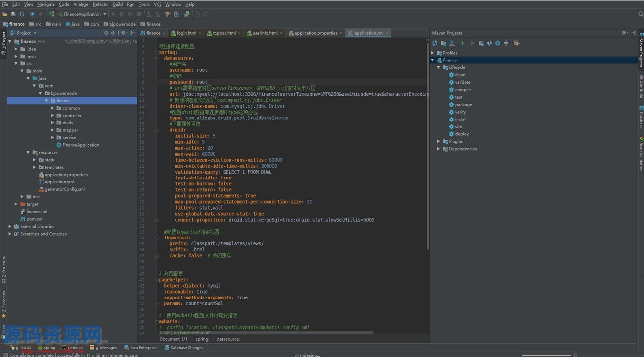644x357 pixels.
Task: Click the 'com' breadcrumb in navigation bar
Action: click(94, 24)
